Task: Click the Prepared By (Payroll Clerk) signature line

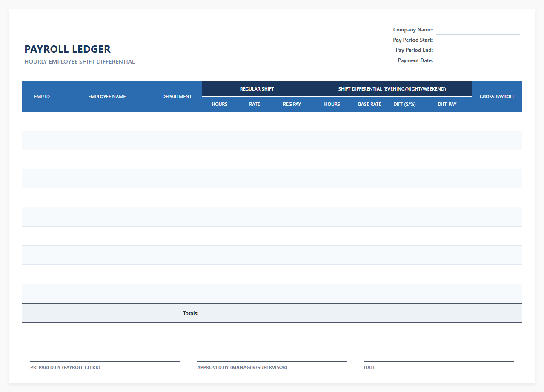Action: 105,361
